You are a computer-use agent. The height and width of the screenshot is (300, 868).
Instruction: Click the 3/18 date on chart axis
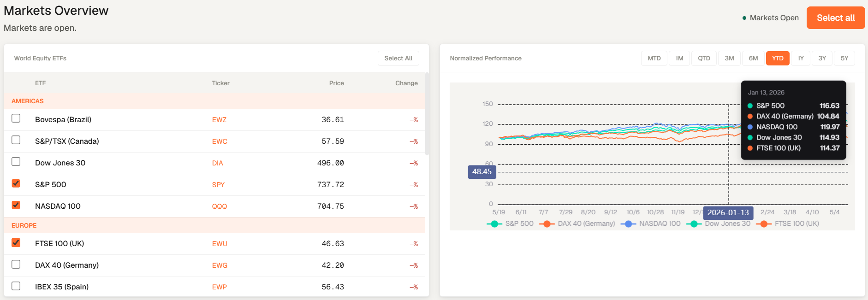click(790, 212)
